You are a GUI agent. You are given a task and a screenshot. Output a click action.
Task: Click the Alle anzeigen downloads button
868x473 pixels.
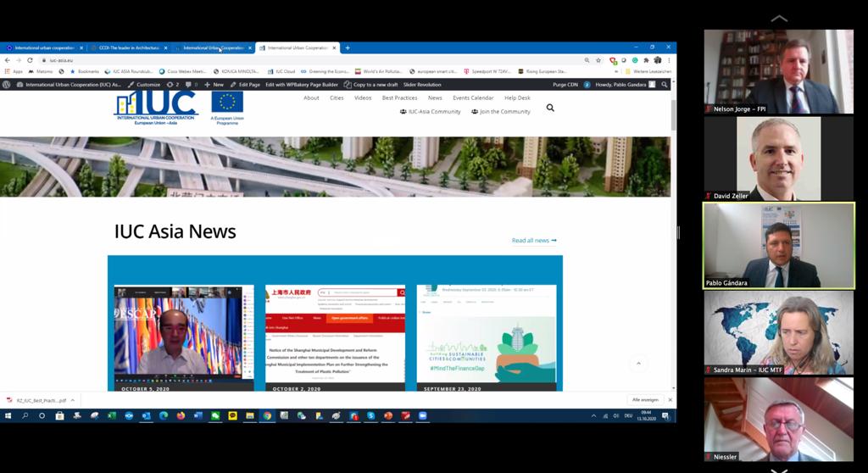point(646,400)
